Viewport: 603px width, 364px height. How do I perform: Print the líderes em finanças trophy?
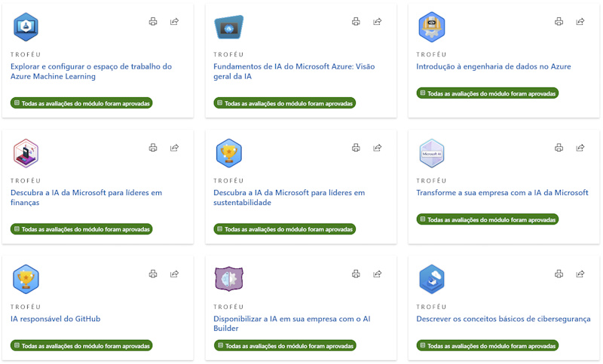click(153, 148)
